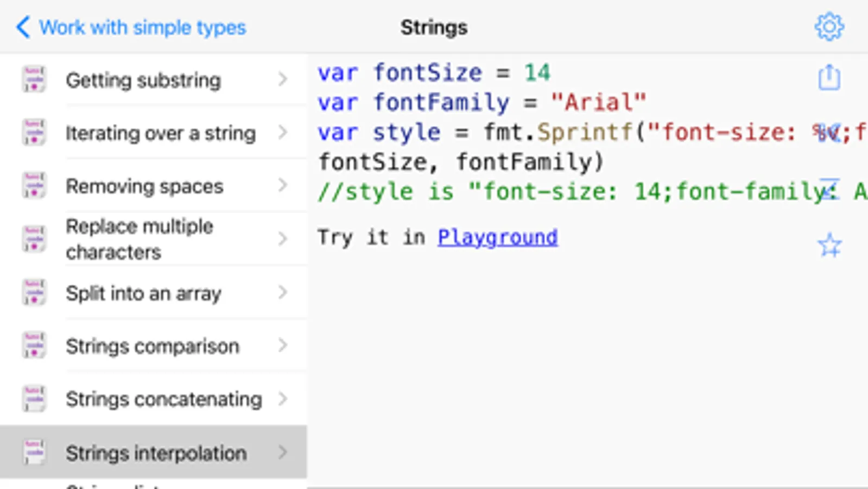Tap the share icon beside the code

coord(829,77)
